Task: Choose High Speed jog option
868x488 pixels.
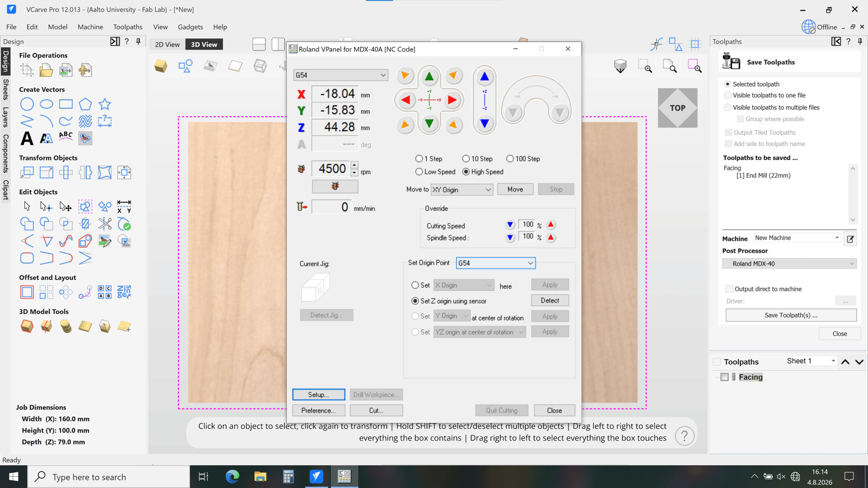Action: click(x=466, y=172)
